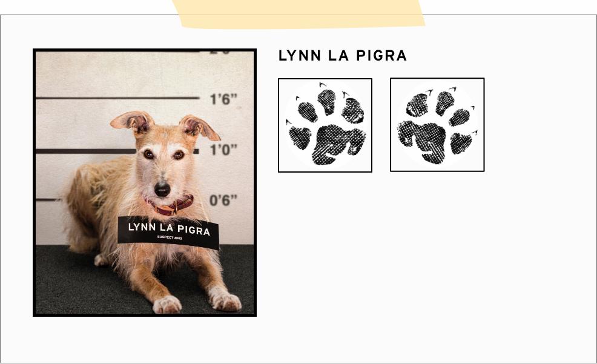The height and width of the screenshot is (364, 597).
Task: Click the dog's ear far from the height labels
Action: tap(133, 122)
